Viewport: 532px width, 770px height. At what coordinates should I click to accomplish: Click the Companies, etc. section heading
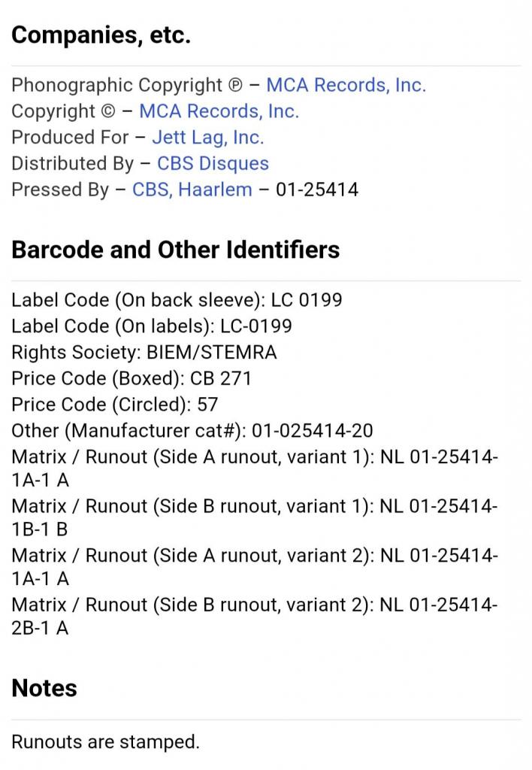click(101, 35)
